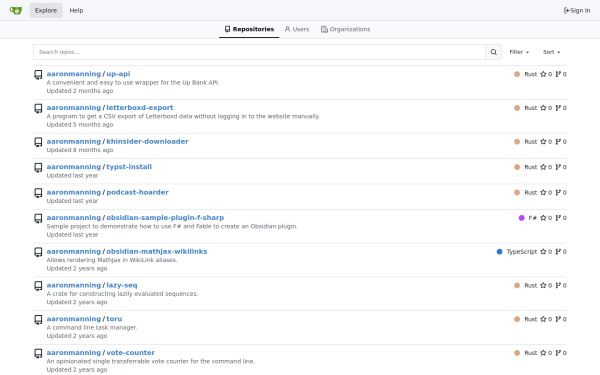This screenshot has width=600, height=375.
Task: Switch to the Organizations tab
Action: point(346,29)
